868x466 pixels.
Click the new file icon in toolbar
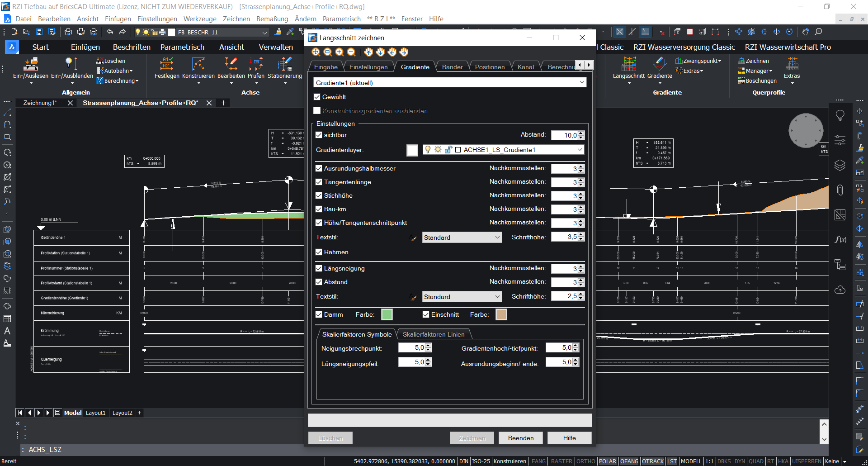click(14, 32)
